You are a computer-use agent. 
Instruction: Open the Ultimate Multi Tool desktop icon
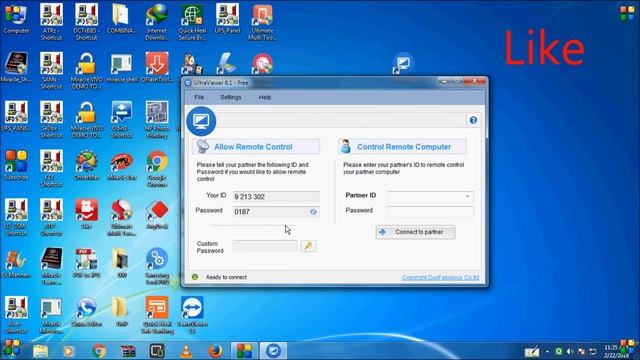click(x=262, y=22)
